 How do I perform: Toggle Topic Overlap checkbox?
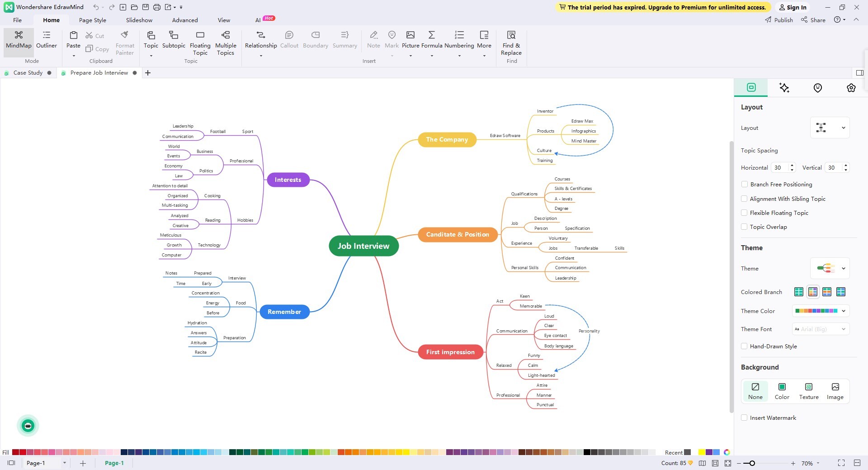click(x=744, y=227)
